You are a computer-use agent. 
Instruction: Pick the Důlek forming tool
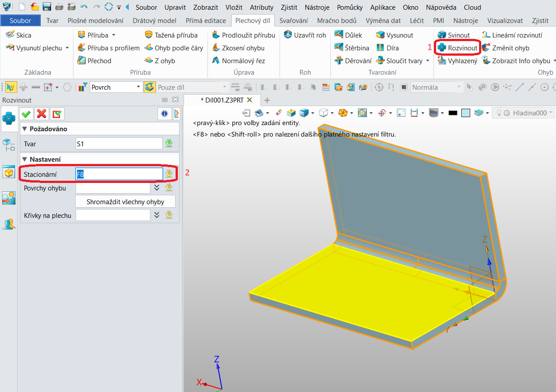point(348,35)
